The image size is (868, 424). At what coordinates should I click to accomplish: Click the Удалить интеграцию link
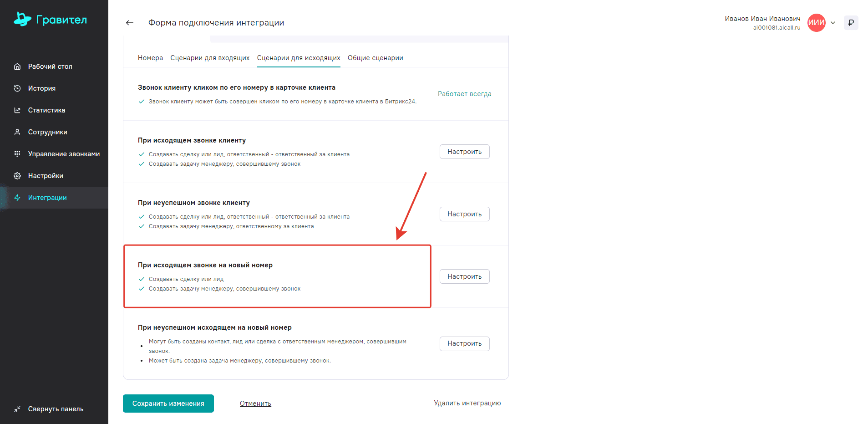467,403
